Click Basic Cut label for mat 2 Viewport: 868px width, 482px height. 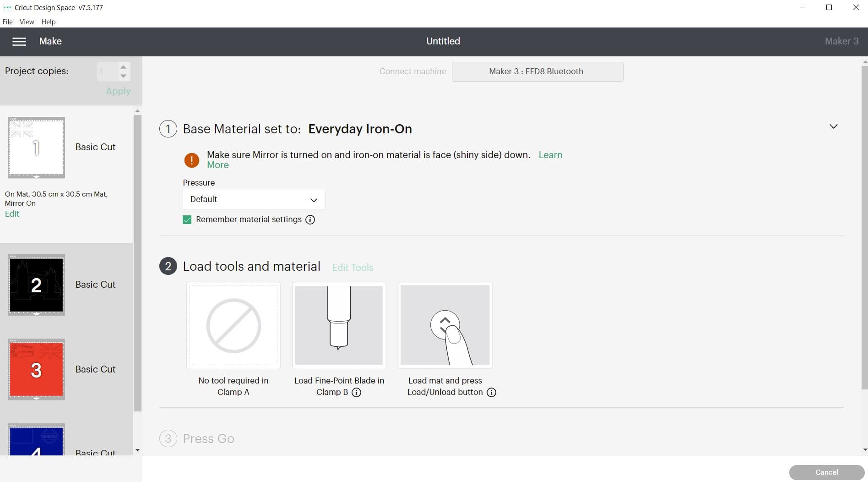click(x=95, y=285)
